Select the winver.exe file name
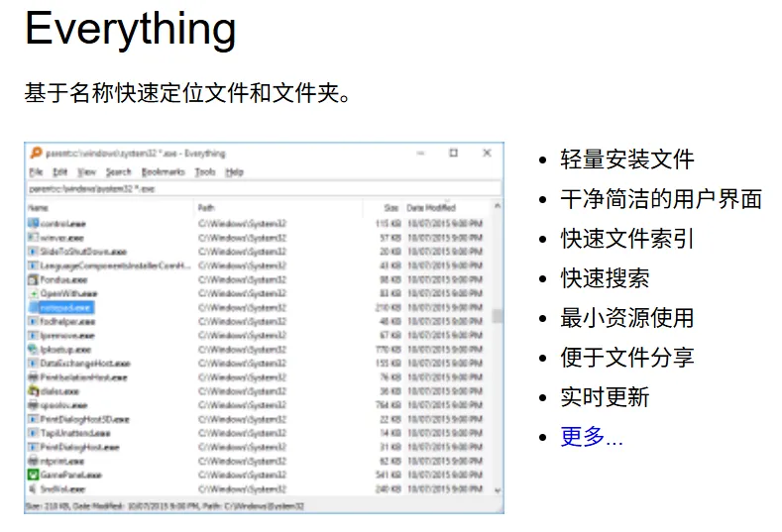 61,238
